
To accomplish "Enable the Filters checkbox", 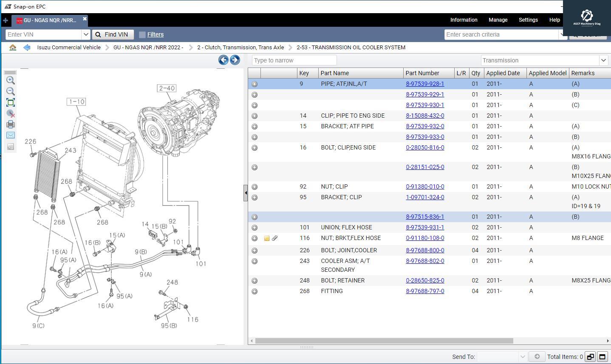I will coord(142,35).
